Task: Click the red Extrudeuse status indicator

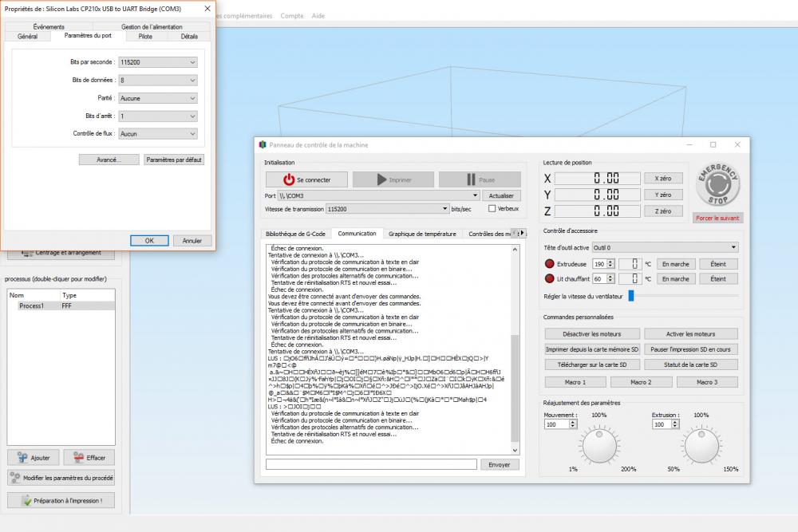Action: [549, 264]
